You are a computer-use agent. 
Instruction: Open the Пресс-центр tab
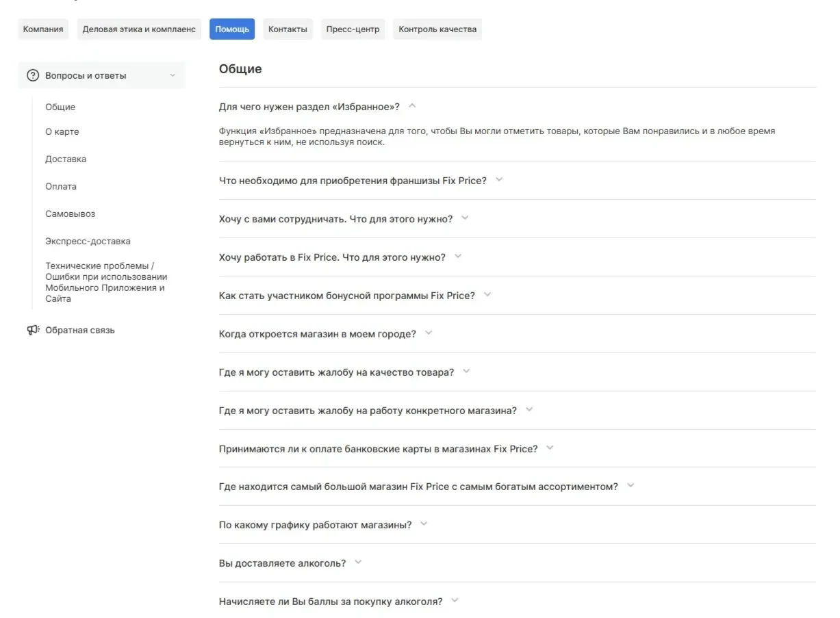pyautogui.click(x=353, y=29)
